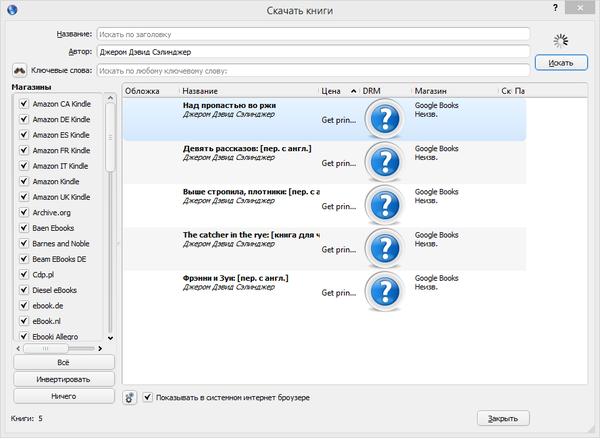Screen dimensions: 600x438
Task: Click DRM unknown icon for Девять рассказов
Action: tap(385, 162)
